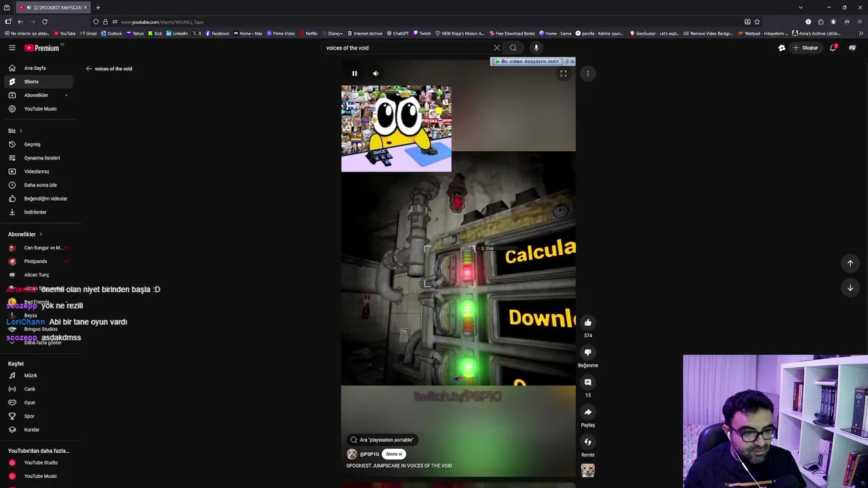Select Shorts in the sidebar
Screen dimensions: 868x488
coord(39,81)
